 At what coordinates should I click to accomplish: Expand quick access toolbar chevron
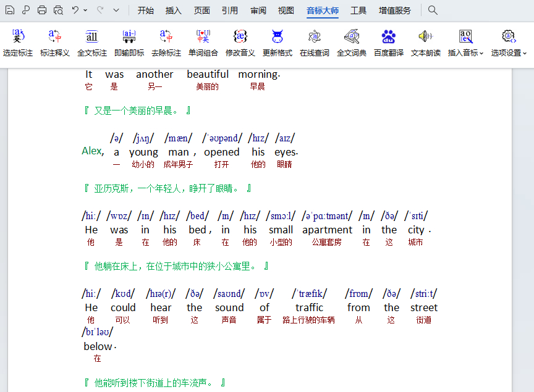click(x=116, y=10)
